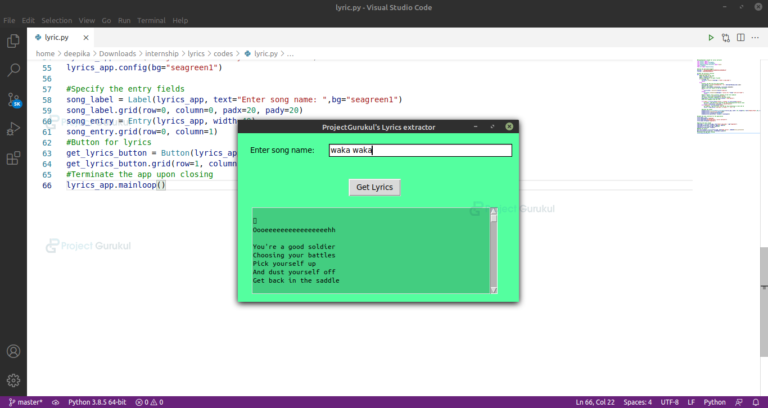Click 'Get back in the saddle' lyric line
Viewport: 768px width, 408px height.
pyautogui.click(x=296, y=281)
